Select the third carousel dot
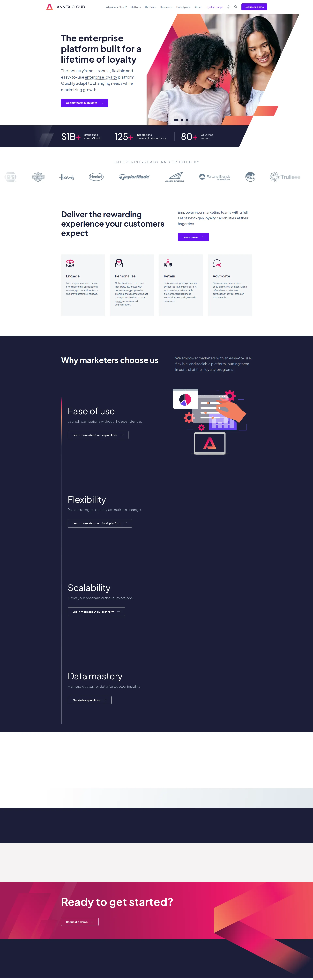313x980 pixels. pos(187,120)
